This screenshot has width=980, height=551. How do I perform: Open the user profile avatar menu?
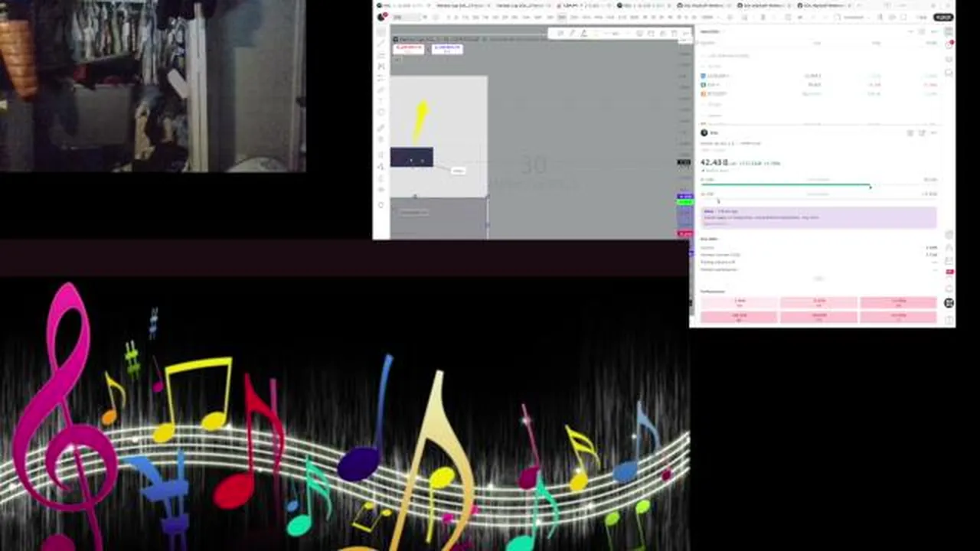[382, 17]
